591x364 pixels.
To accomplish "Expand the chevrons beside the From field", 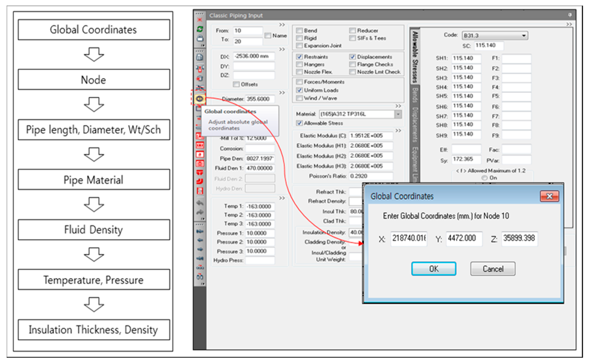I will (282, 25).
